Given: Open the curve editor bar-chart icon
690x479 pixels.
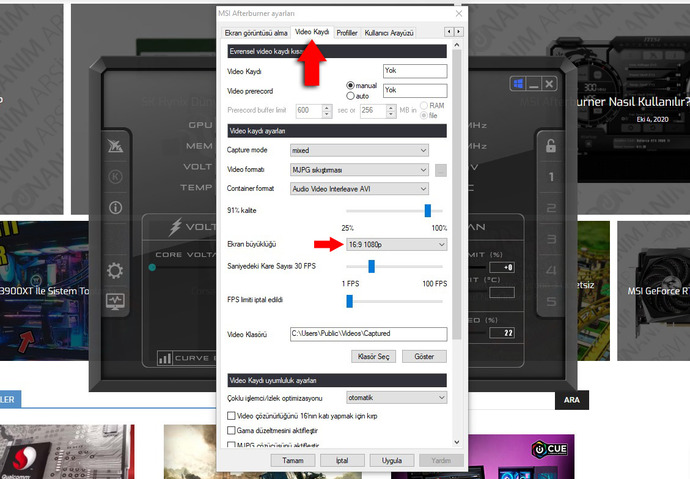Looking at the screenshot, I should click(x=165, y=358).
